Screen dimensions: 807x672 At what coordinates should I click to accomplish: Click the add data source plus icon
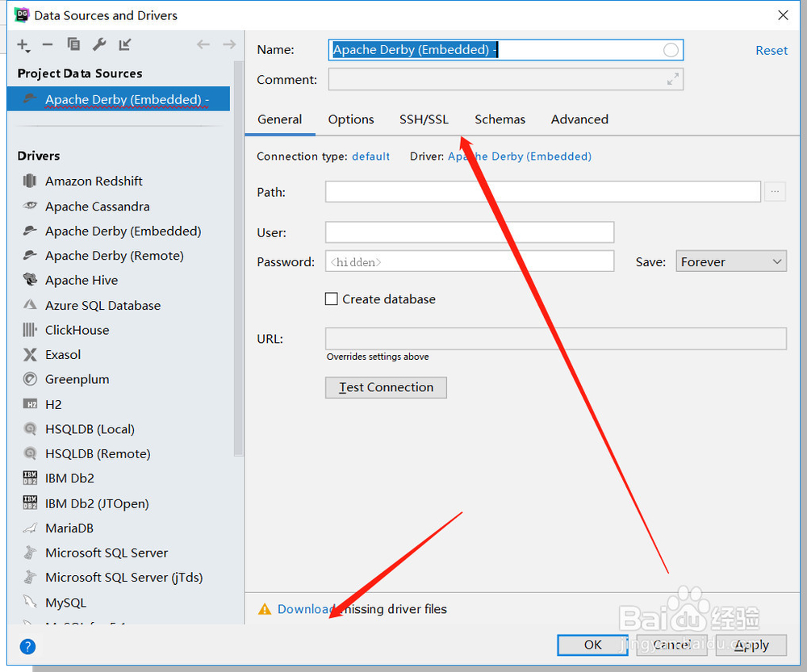23,45
